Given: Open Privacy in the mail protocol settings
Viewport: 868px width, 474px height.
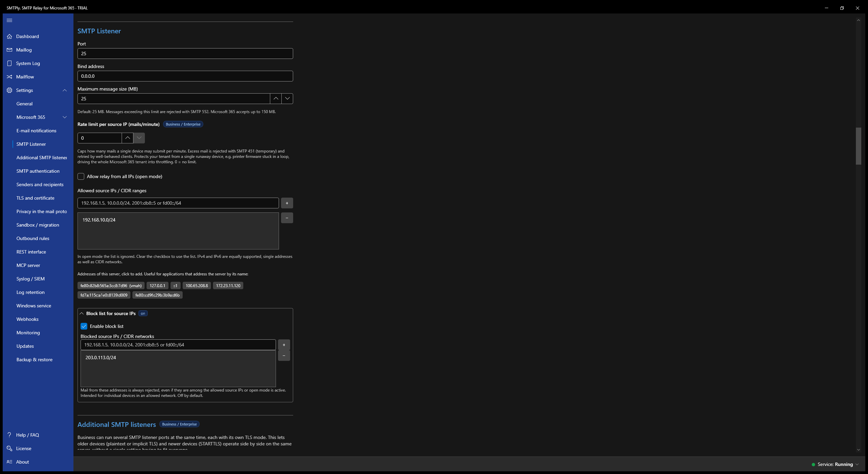Looking at the screenshot, I should [x=41, y=211].
